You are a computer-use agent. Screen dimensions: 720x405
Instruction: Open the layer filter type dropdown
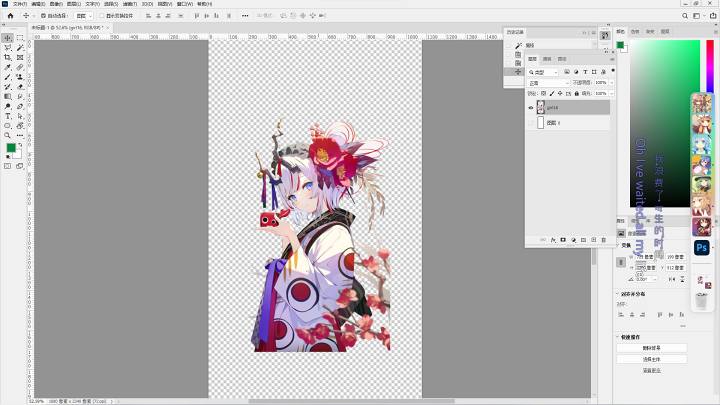(543, 72)
